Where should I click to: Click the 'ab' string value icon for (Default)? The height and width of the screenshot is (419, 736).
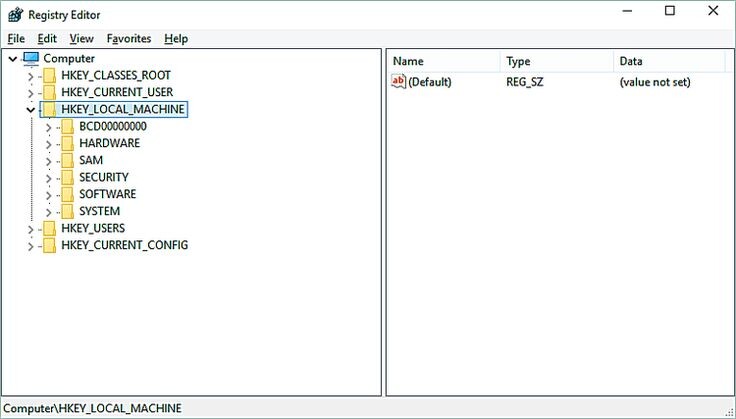[x=398, y=82]
